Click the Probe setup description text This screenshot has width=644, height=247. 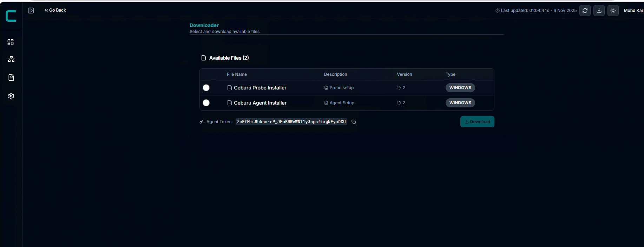point(342,88)
